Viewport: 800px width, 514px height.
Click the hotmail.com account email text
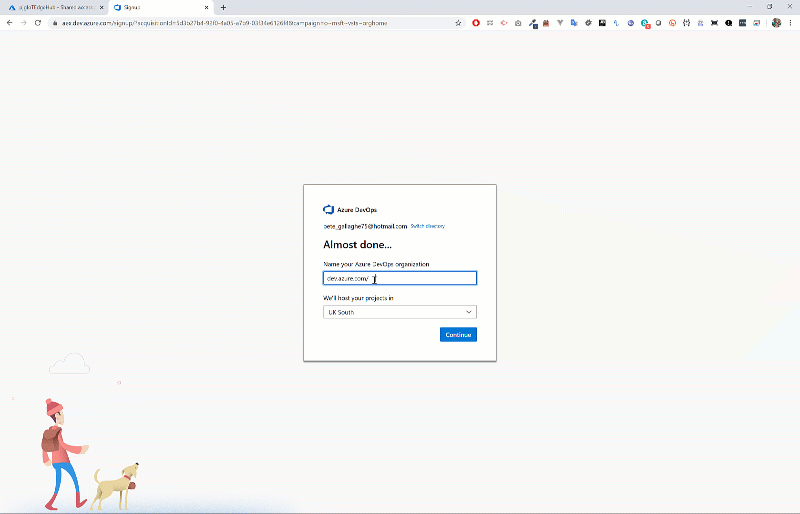point(365,226)
